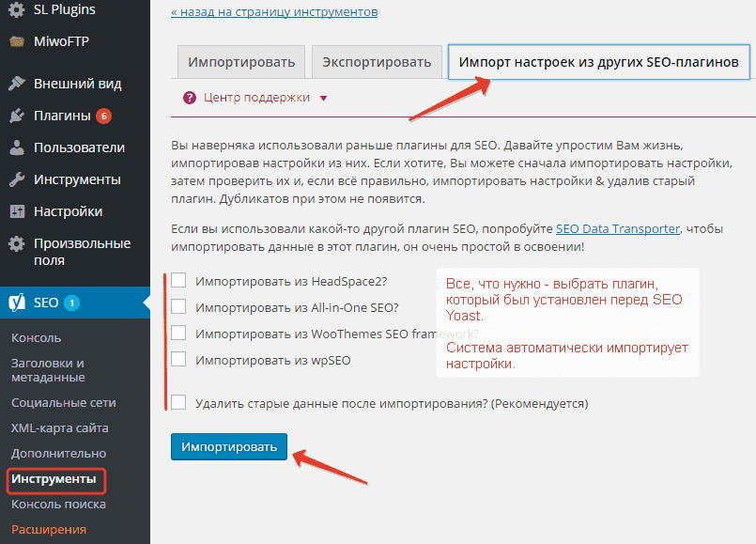Click the Настройки sliders icon

tap(17, 211)
